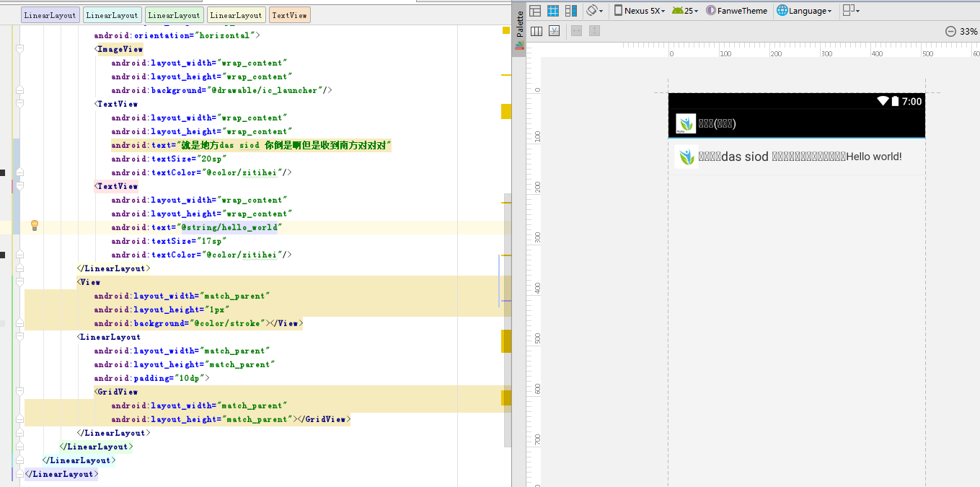Click the yellow lightbulb quick-fix icon
The width and height of the screenshot is (980, 487).
34,226
